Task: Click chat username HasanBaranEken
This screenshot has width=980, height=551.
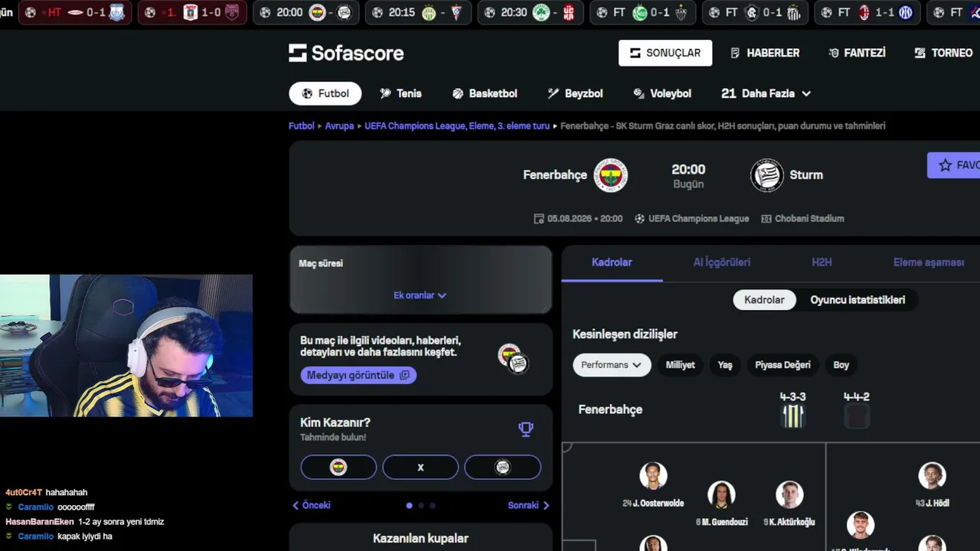Action: pos(40,522)
